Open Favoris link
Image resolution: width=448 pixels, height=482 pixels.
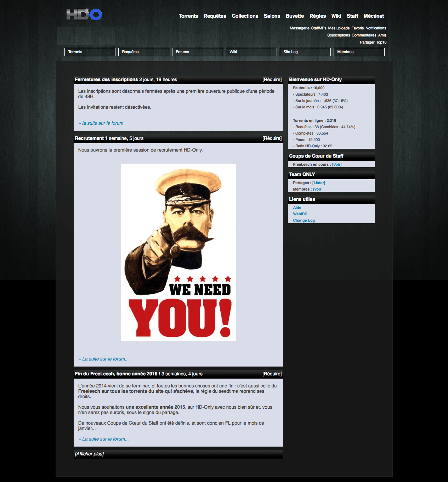(x=358, y=28)
